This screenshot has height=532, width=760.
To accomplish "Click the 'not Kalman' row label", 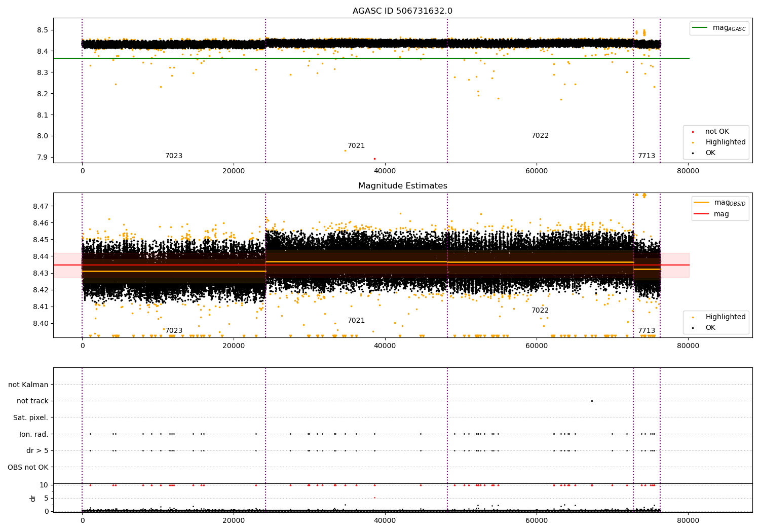I will pyautogui.click(x=28, y=385).
